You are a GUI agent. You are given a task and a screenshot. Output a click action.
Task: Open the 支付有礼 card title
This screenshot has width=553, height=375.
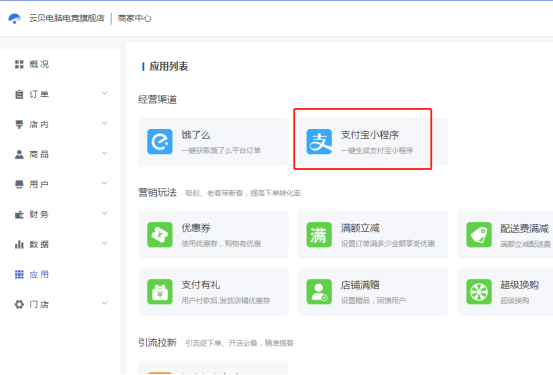(x=201, y=285)
